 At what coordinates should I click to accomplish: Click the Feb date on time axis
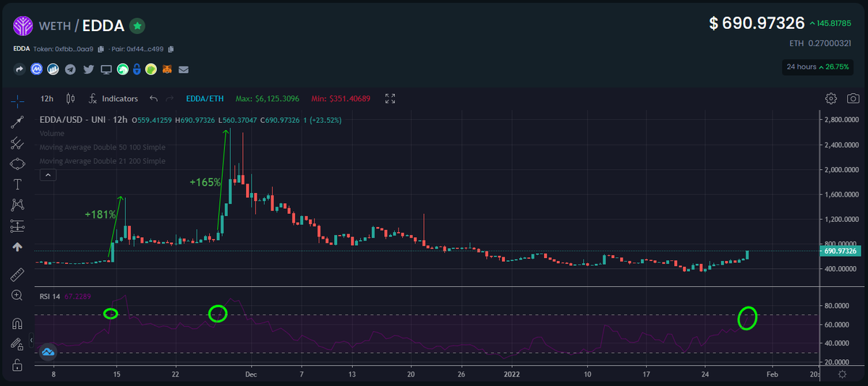[x=772, y=374]
